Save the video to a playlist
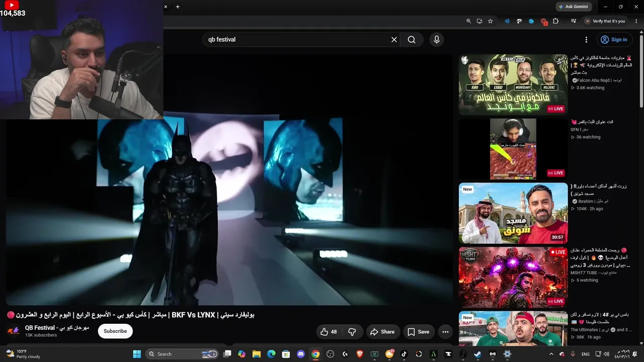 (419, 332)
